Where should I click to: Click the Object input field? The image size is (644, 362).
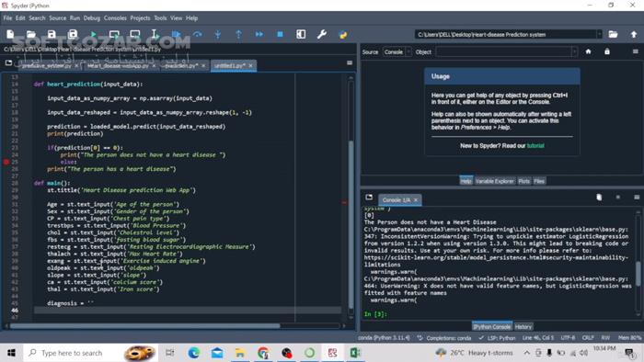pyautogui.click(x=503, y=52)
